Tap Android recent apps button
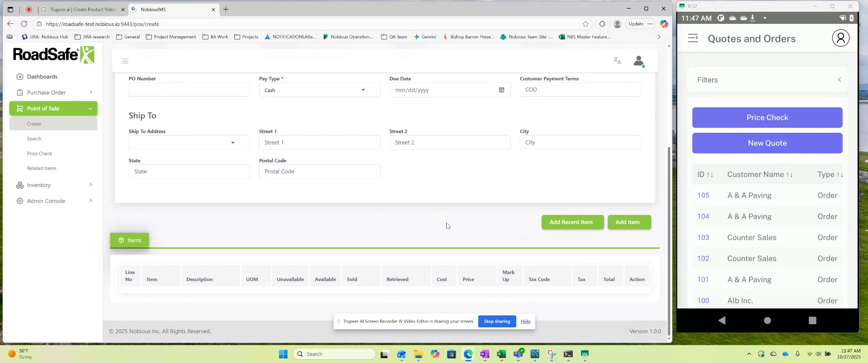 812,320
